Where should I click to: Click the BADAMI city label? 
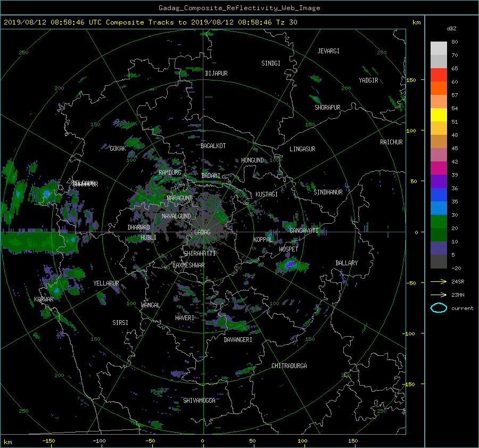[211, 176]
